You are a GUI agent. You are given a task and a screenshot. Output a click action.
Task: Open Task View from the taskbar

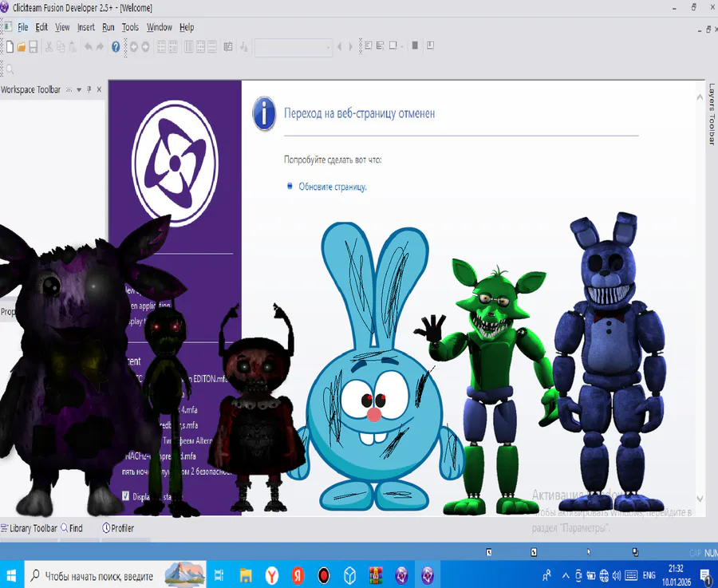click(219, 575)
